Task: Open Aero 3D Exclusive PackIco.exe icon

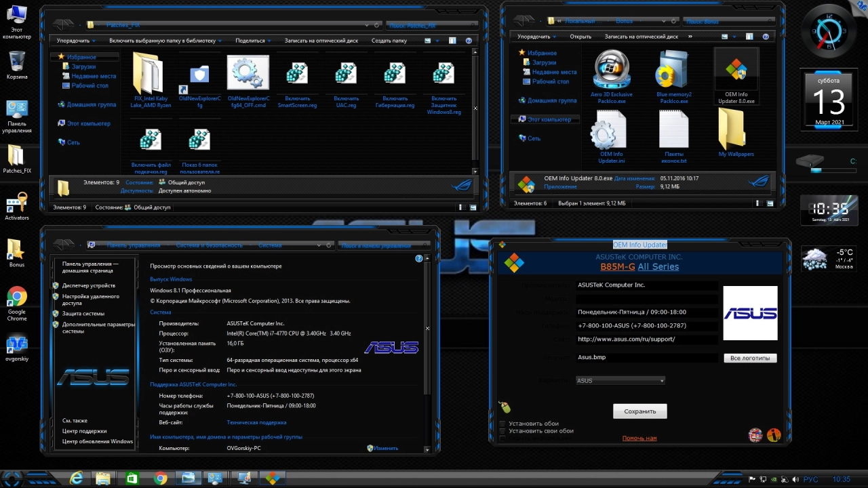Action: point(611,70)
